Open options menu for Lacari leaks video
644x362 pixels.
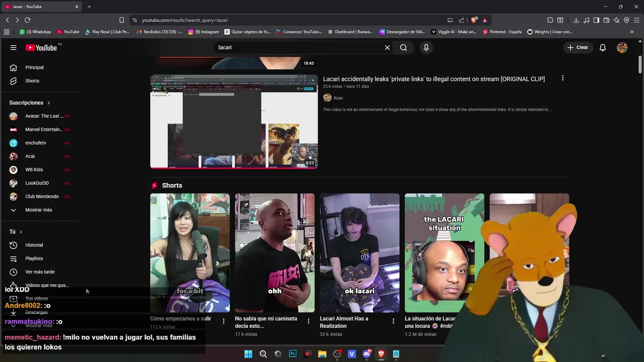pos(562,78)
